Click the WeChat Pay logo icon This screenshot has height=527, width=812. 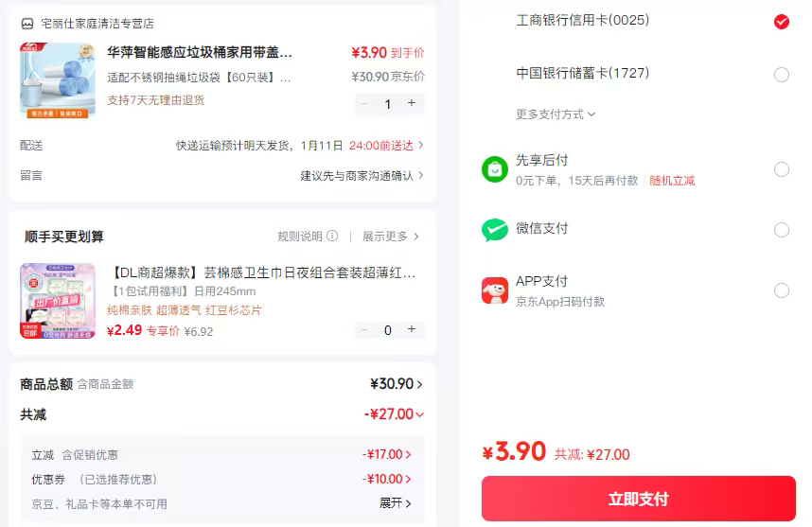[x=495, y=230]
